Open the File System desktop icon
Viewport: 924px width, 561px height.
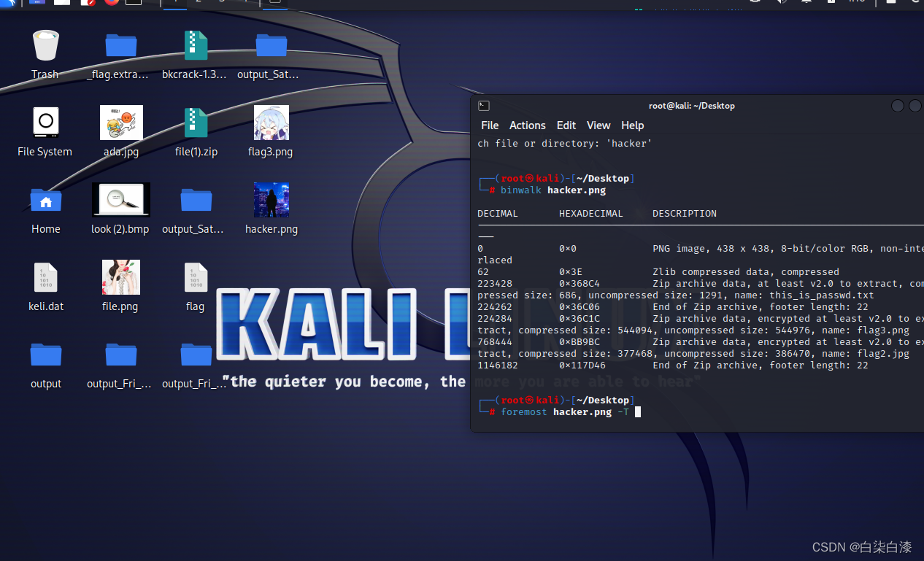(45, 124)
